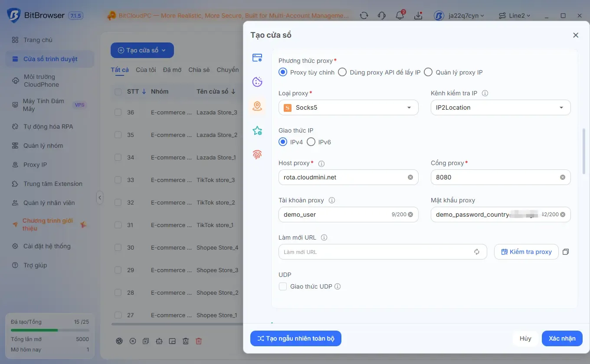Image resolution: width=590 pixels, height=364 pixels.
Task: Open the Loại proxy Socks5 dropdown
Action: click(348, 107)
